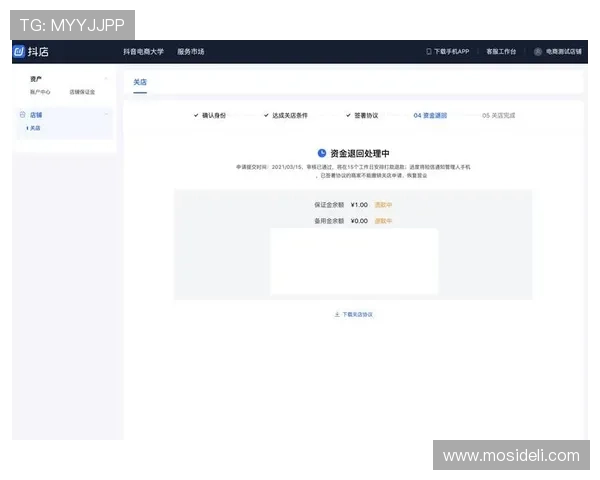
Task: Open 抖音电商大学 in top navigation
Action: click(x=143, y=52)
